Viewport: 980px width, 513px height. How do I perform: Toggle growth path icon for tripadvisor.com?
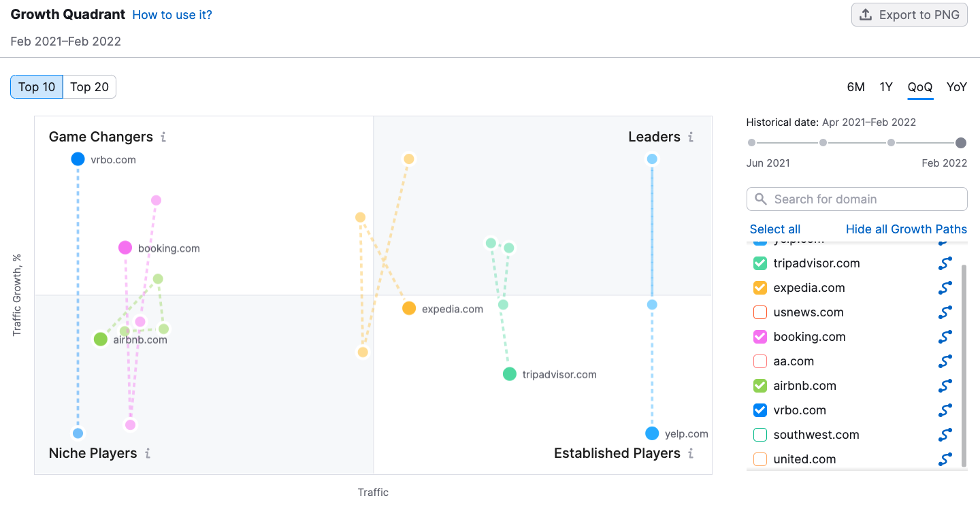coord(945,263)
